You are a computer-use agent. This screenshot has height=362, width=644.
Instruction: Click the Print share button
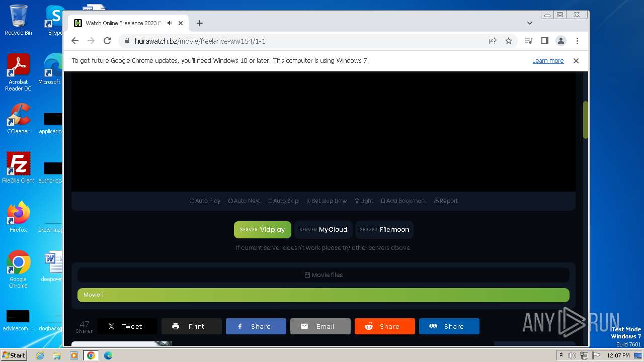click(x=192, y=326)
